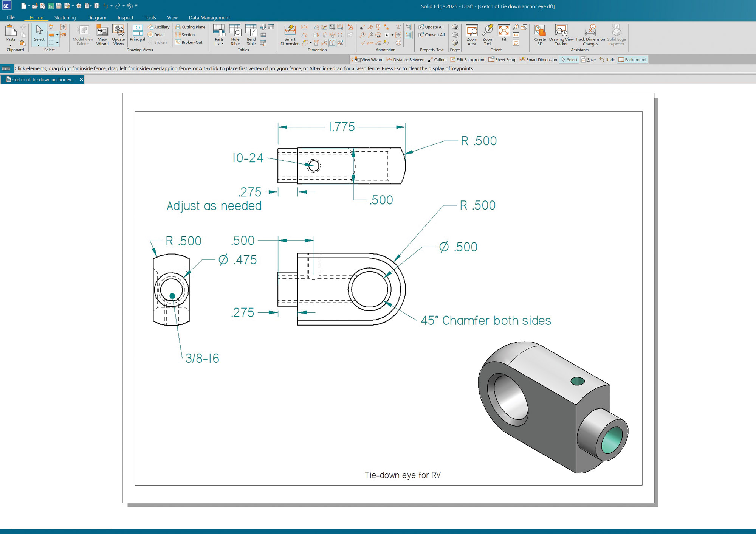Click the Fit view icon
The height and width of the screenshot is (534, 756).
point(504,33)
